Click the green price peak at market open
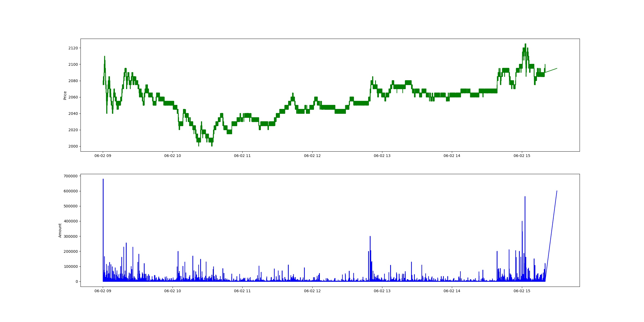 pos(105,57)
